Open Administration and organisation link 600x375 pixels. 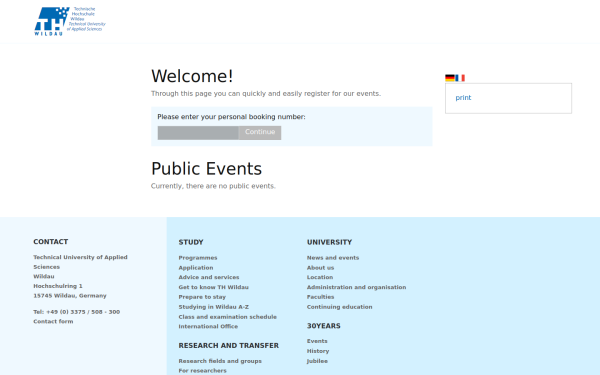(x=357, y=287)
